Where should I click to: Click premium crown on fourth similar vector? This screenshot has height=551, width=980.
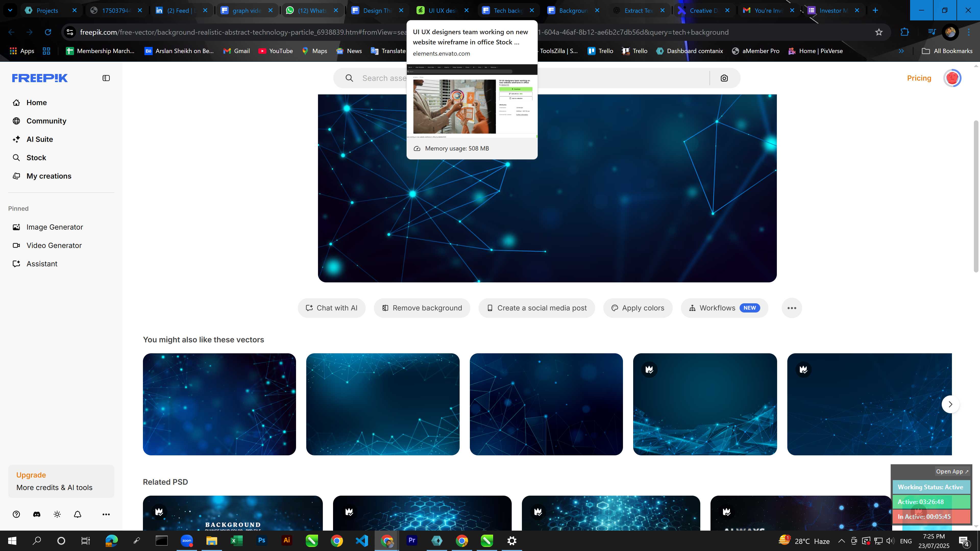click(650, 370)
